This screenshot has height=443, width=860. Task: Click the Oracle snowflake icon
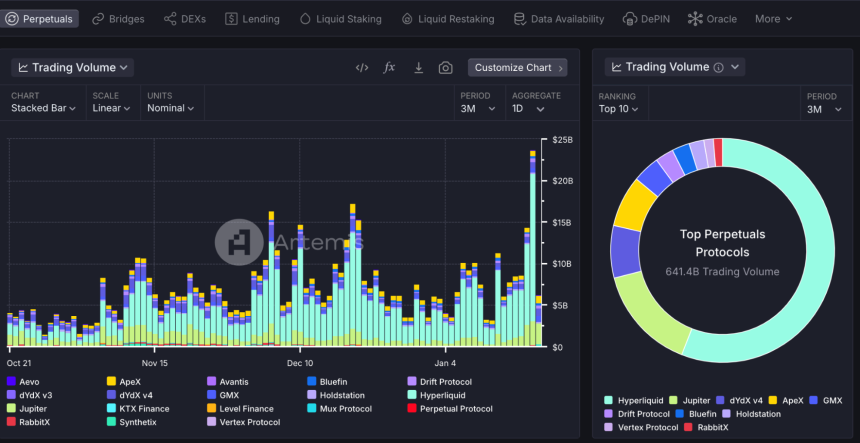[x=695, y=19]
